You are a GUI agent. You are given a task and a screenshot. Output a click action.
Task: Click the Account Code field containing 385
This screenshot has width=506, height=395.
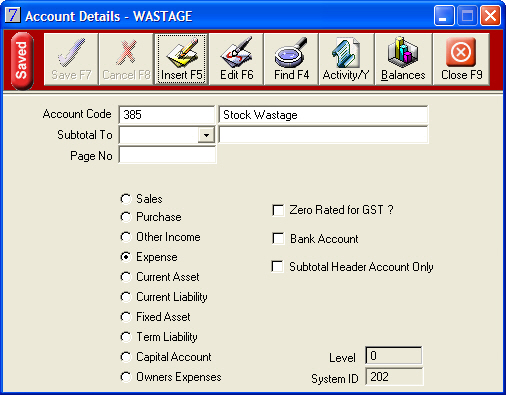point(167,115)
